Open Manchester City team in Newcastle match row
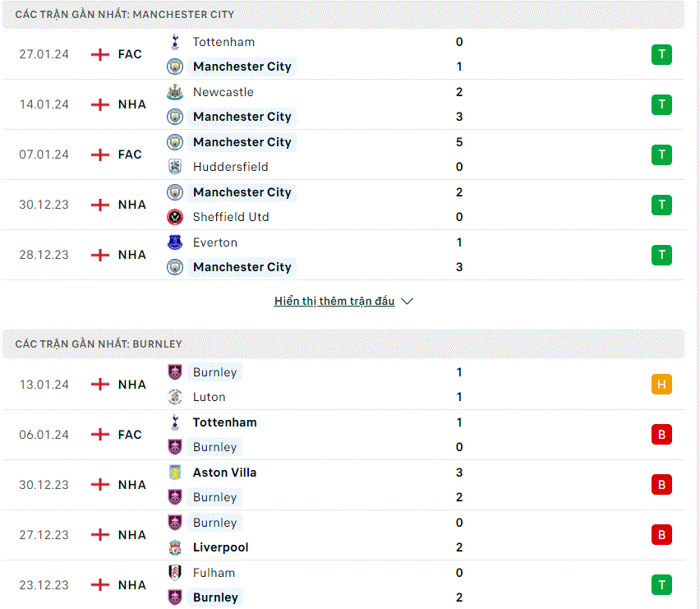700x609 pixels. [242, 117]
